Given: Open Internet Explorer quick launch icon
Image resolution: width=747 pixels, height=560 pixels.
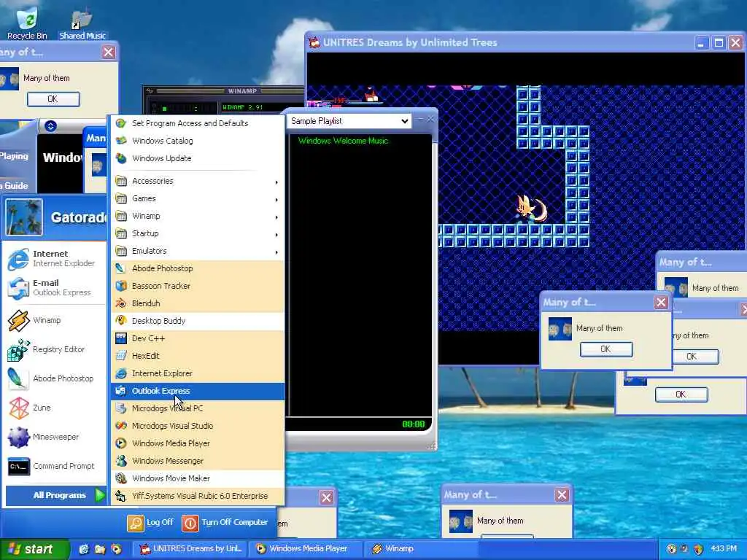Looking at the screenshot, I should tap(84, 549).
